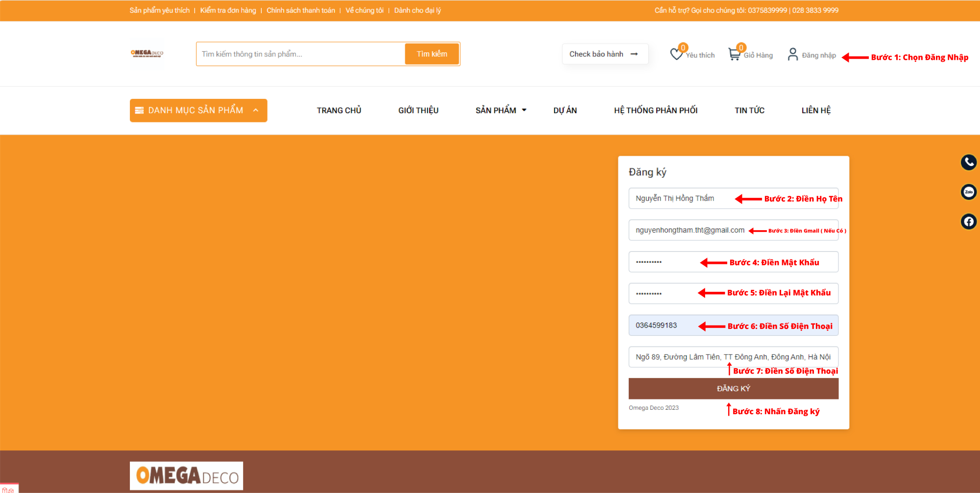The width and height of the screenshot is (980, 493).
Task: Focus the product search input field
Action: pos(300,54)
